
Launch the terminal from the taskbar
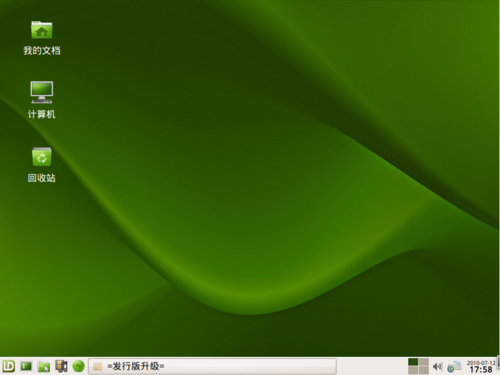(x=26, y=366)
